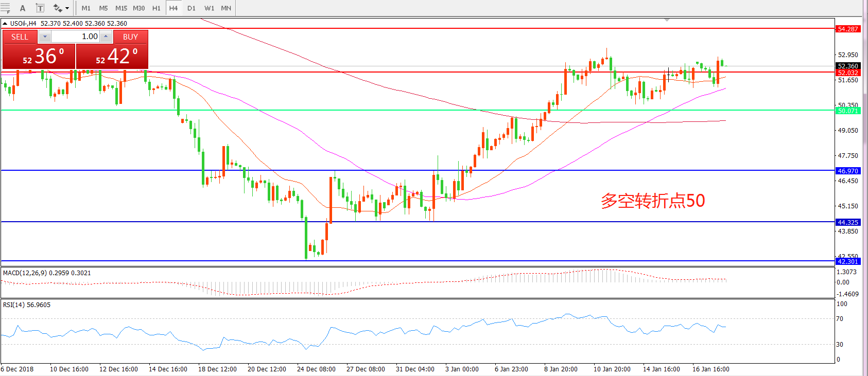Click the red Chinese text annotation on chart

tap(652, 201)
